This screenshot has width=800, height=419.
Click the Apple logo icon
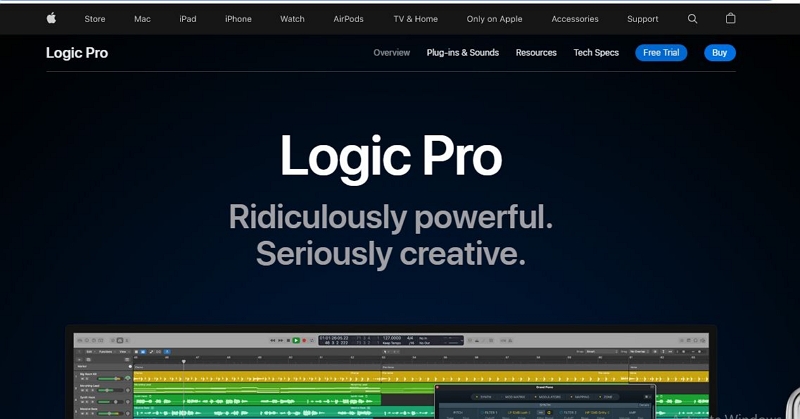click(x=51, y=18)
